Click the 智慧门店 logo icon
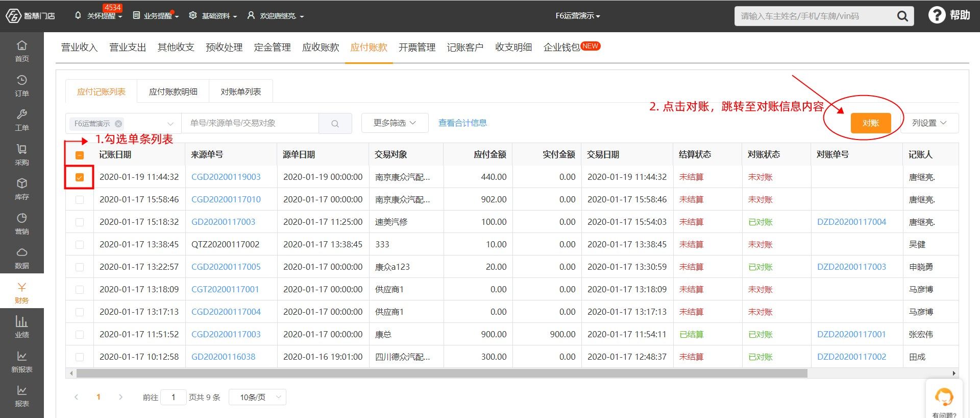Image resolution: width=980 pixels, height=418 pixels. click(13, 16)
